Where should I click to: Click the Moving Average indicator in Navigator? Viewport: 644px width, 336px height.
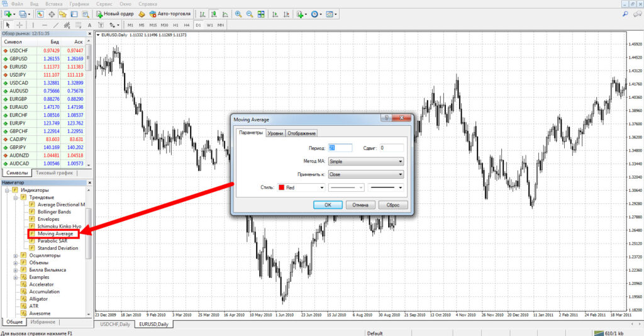pos(55,233)
